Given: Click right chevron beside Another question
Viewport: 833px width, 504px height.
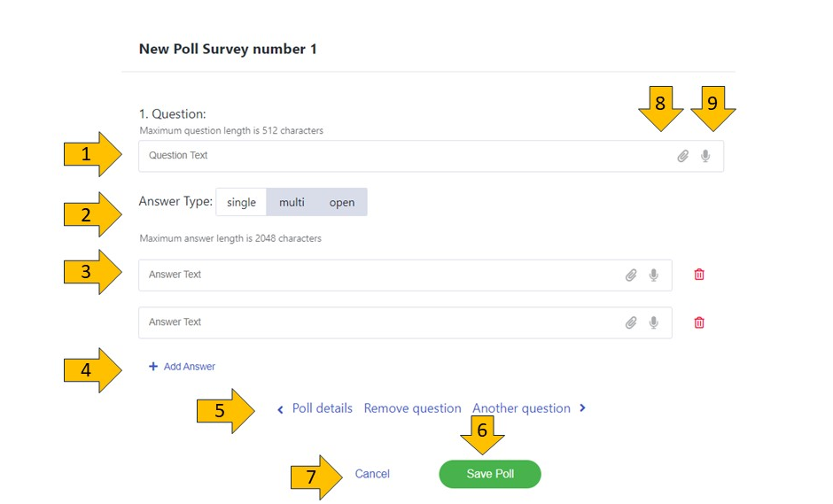Looking at the screenshot, I should pos(582,408).
